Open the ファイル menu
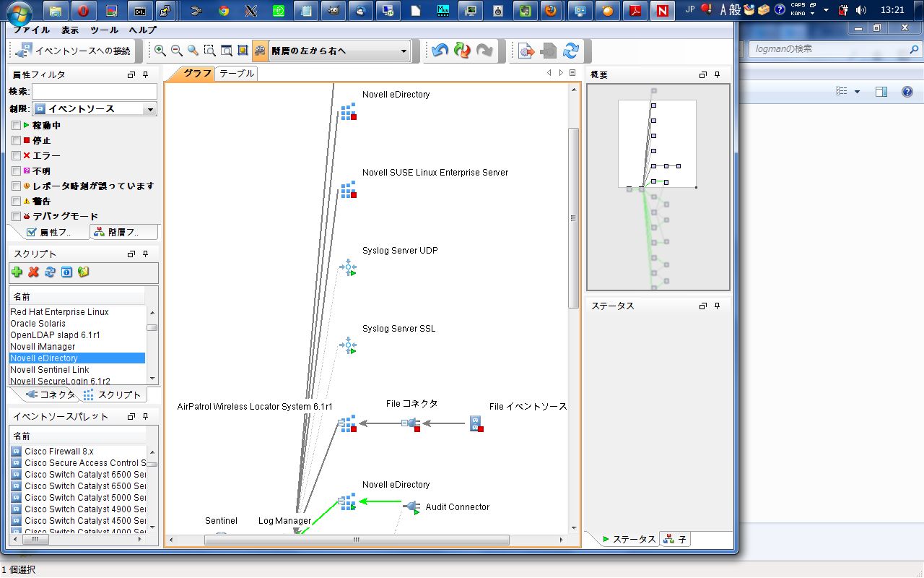 point(31,30)
